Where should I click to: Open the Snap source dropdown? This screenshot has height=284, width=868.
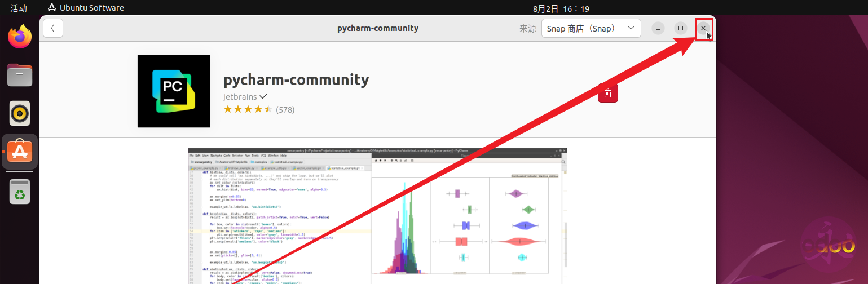[x=591, y=28]
